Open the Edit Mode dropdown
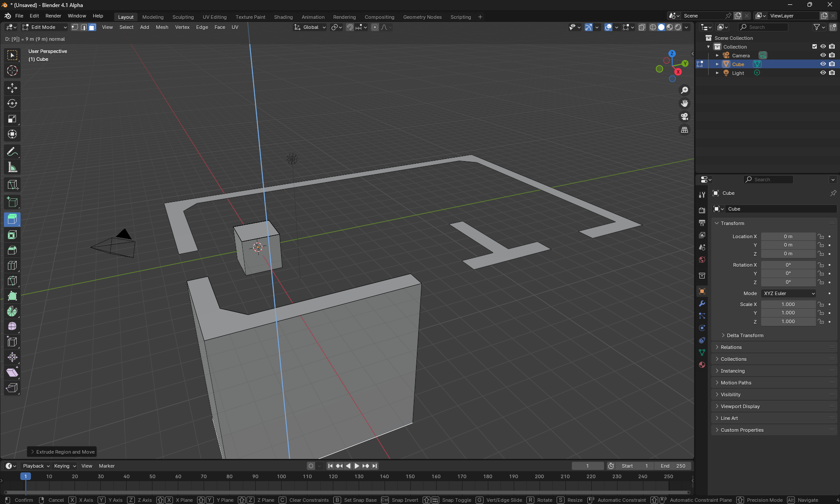Screen dimensions: 840x504 point(44,27)
